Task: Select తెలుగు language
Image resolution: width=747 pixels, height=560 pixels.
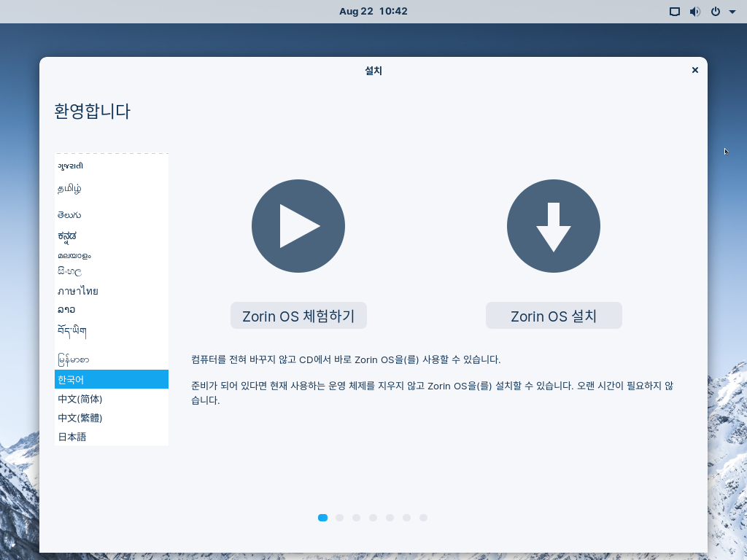Action: click(x=112, y=215)
